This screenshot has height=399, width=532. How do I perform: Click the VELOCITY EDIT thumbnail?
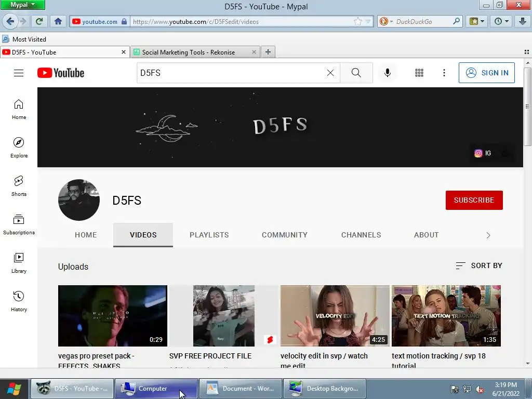(335, 316)
